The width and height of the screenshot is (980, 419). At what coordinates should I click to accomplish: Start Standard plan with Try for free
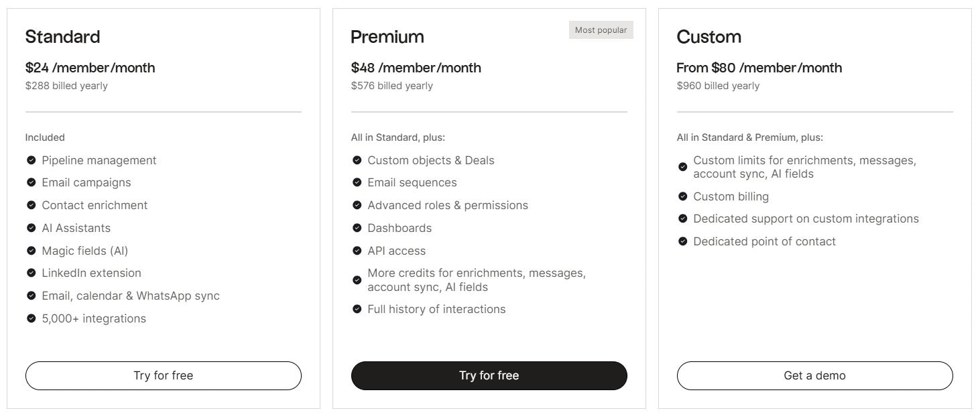click(x=163, y=375)
